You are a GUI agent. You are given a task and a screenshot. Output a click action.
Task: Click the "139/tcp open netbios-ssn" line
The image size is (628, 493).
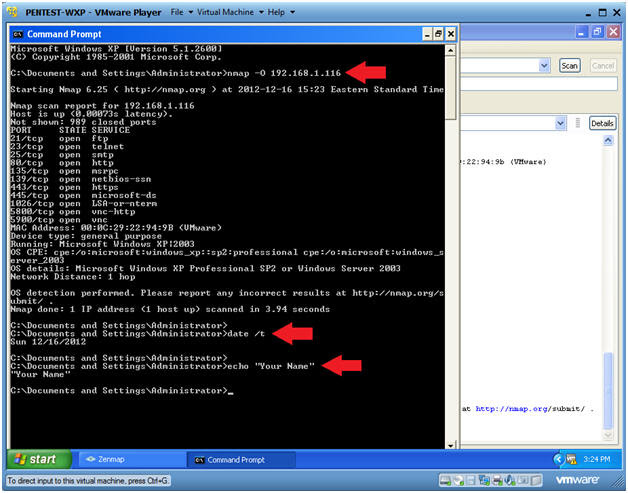[81, 179]
